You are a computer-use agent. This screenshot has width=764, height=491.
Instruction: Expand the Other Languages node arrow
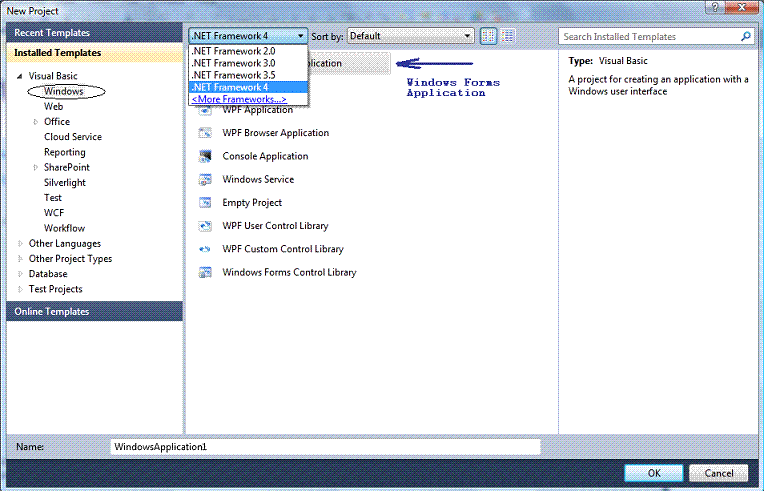coord(20,244)
